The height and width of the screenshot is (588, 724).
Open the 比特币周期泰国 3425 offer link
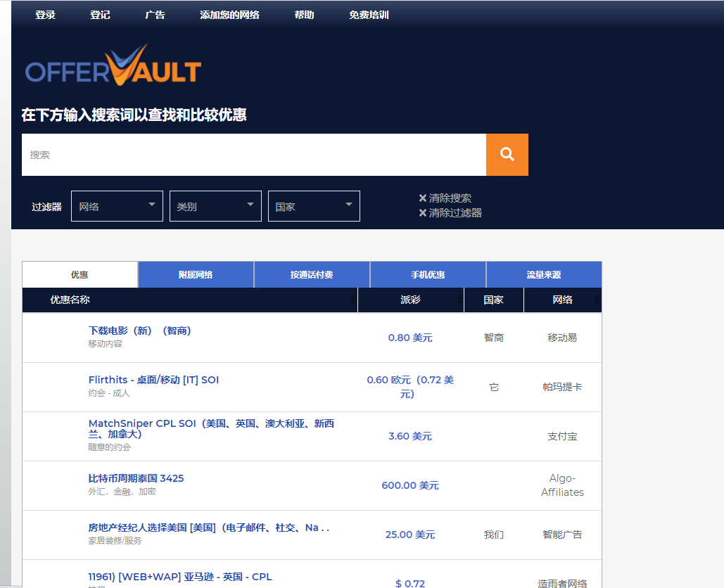(x=136, y=478)
